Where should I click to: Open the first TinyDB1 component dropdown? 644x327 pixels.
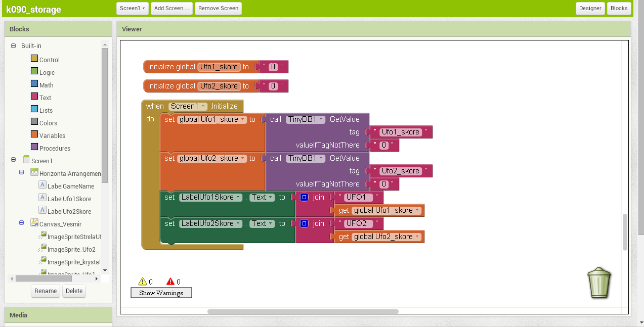[x=306, y=119]
